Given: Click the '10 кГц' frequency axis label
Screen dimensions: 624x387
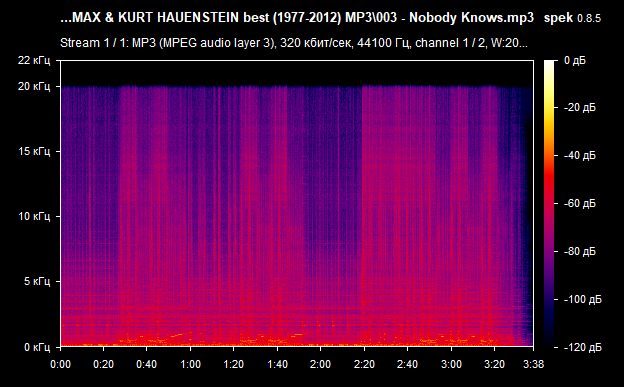Looking at the screenshot, I should click(34, 216).
